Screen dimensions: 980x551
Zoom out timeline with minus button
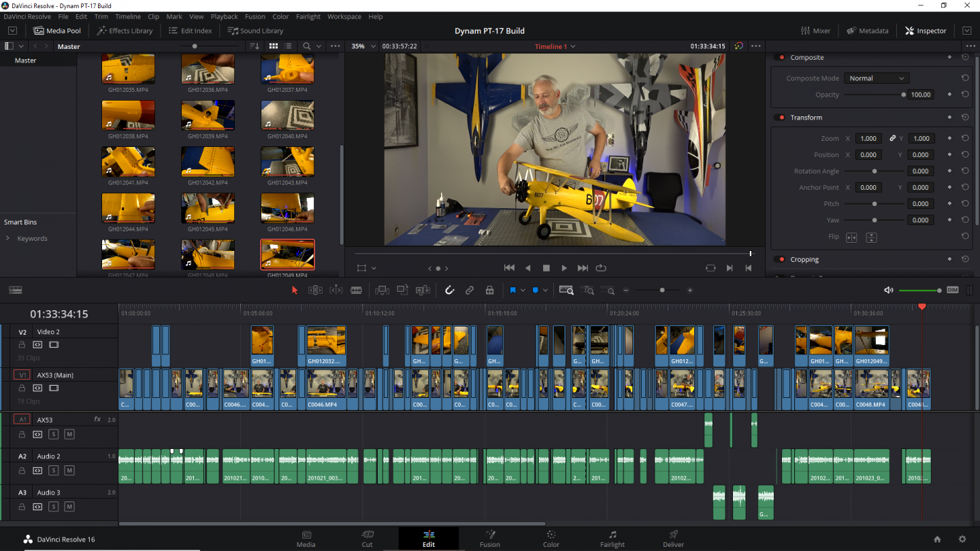626,290
